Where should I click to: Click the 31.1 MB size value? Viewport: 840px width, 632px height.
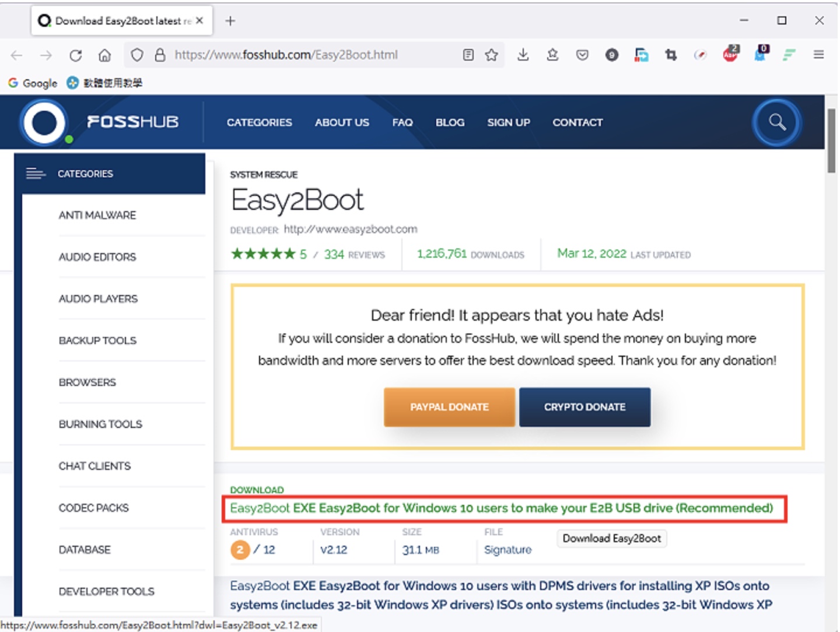click(421, 550)
